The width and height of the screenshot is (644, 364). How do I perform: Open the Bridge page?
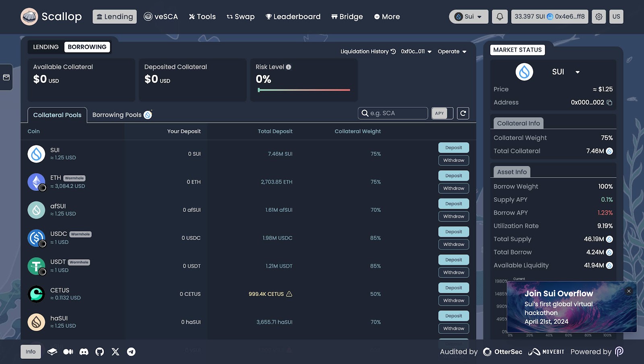(x=347, y=17)
